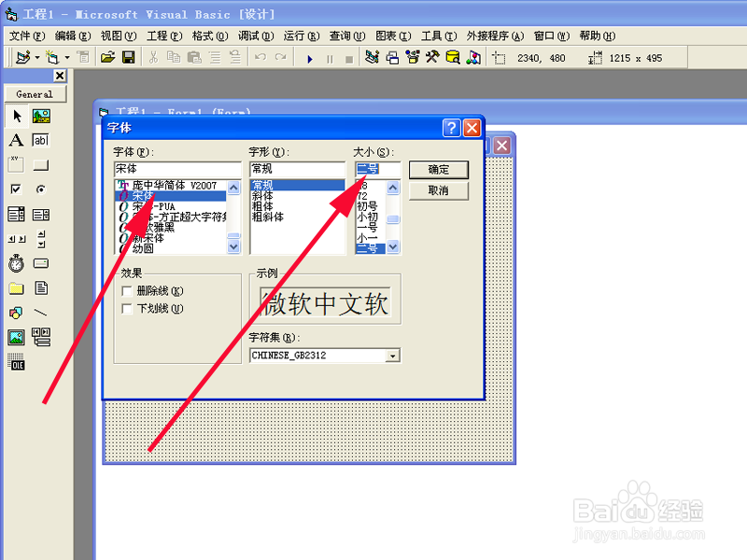The height and width of the screenshot is (560, 747).
Task: Toggle the 删除线 strikethrough checkbox
Action: click(x=127, y=291)
